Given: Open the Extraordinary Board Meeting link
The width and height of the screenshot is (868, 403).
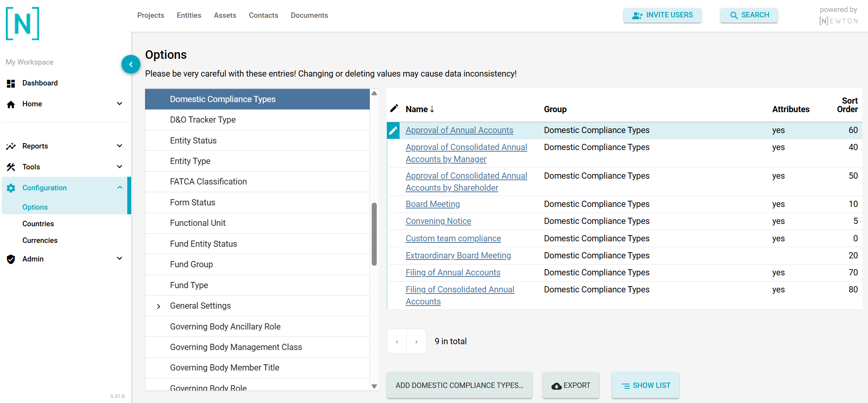Looking at the screenshot, I should 458,256.
